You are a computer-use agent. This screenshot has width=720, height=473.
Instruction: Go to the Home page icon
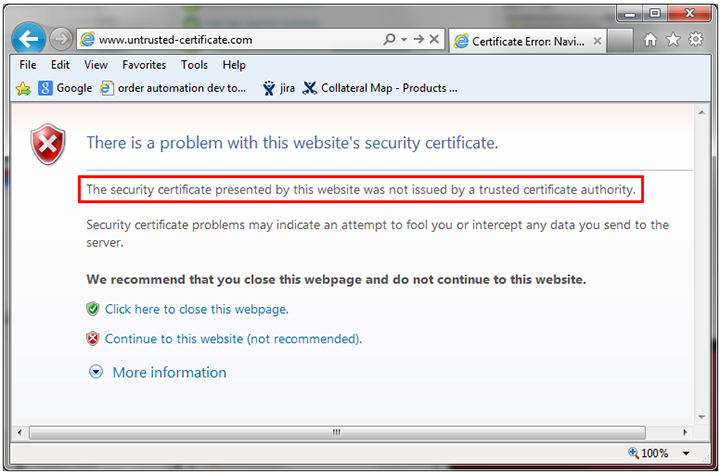point(650,40)
